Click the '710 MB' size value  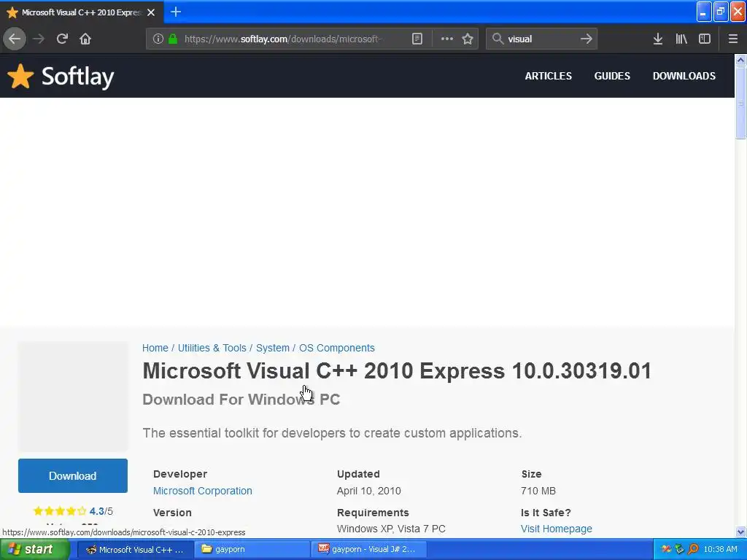[538, 491]
